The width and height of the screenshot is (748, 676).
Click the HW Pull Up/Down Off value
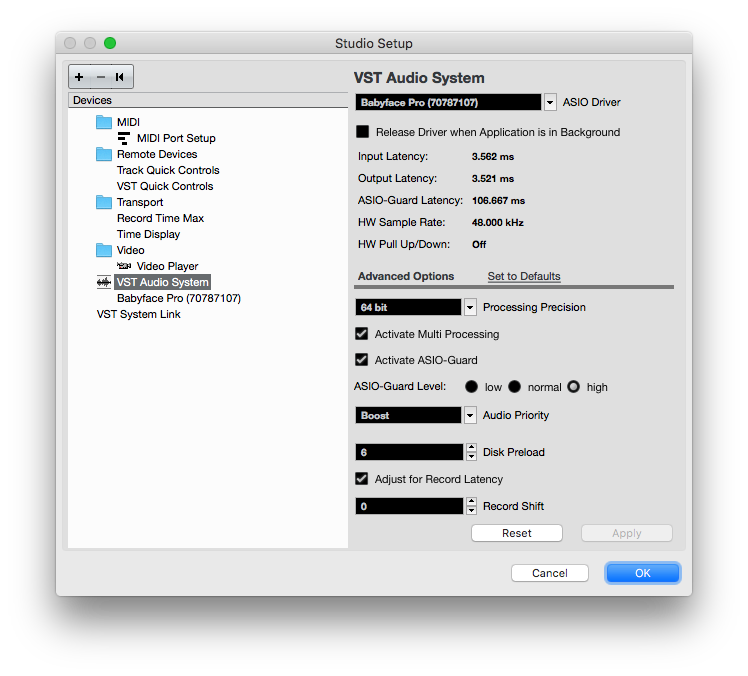coord(479,244)
